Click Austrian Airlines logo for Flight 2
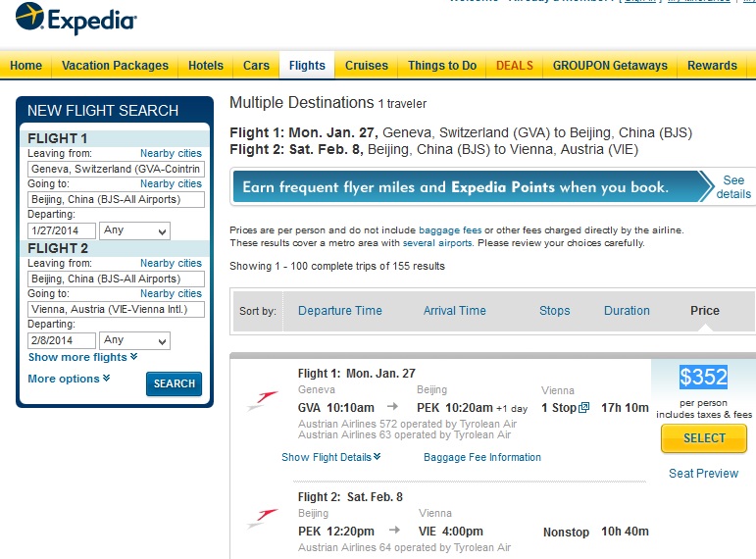This screenshot has height=559, width=756. tap(262, 519)
